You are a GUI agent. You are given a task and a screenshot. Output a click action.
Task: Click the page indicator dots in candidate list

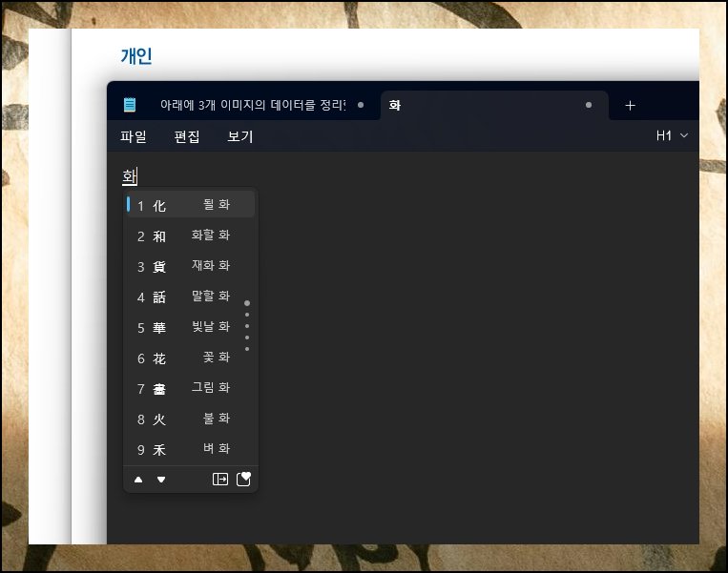point(247,326)
